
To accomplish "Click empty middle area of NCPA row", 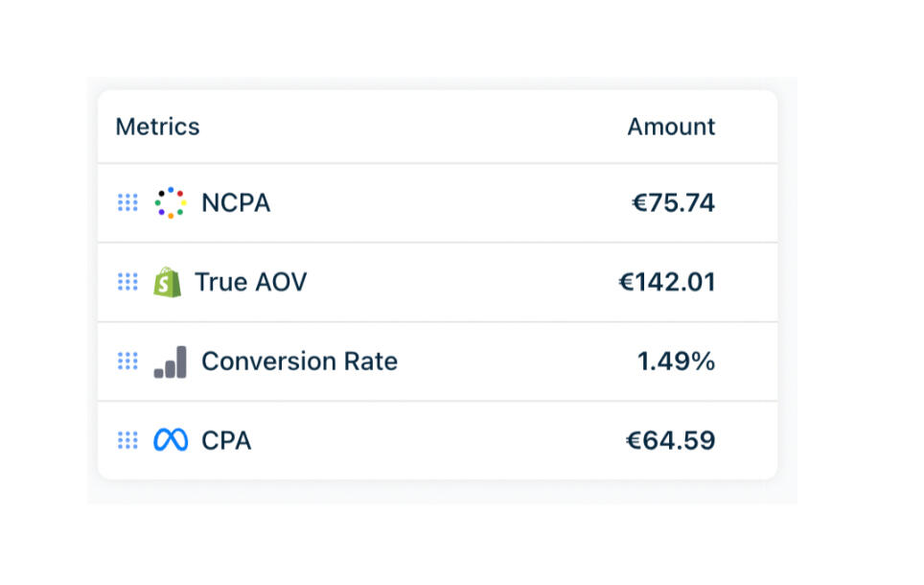I will coord(441,203).
